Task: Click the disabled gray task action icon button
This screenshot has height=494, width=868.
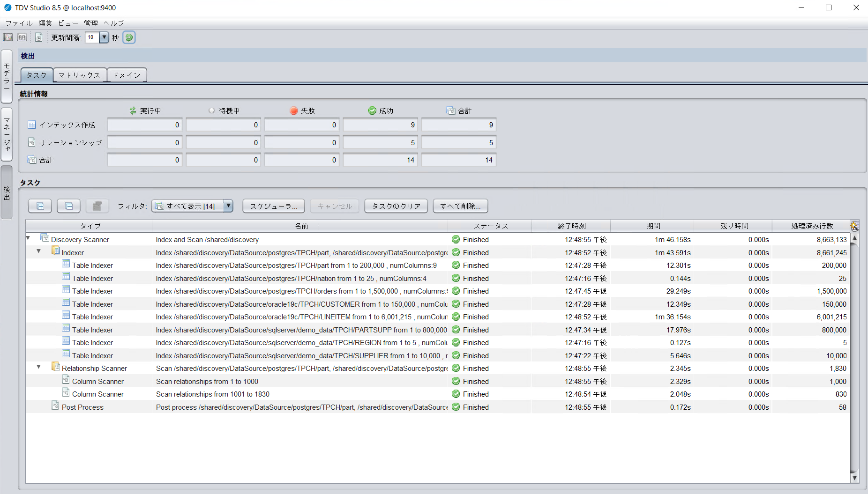Action: [97, 206]
